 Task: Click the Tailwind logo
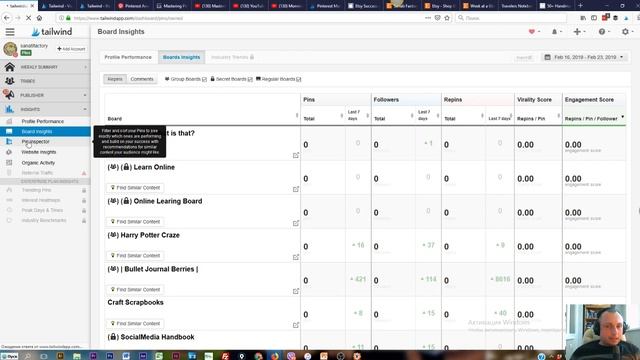(x=52, y=31)
